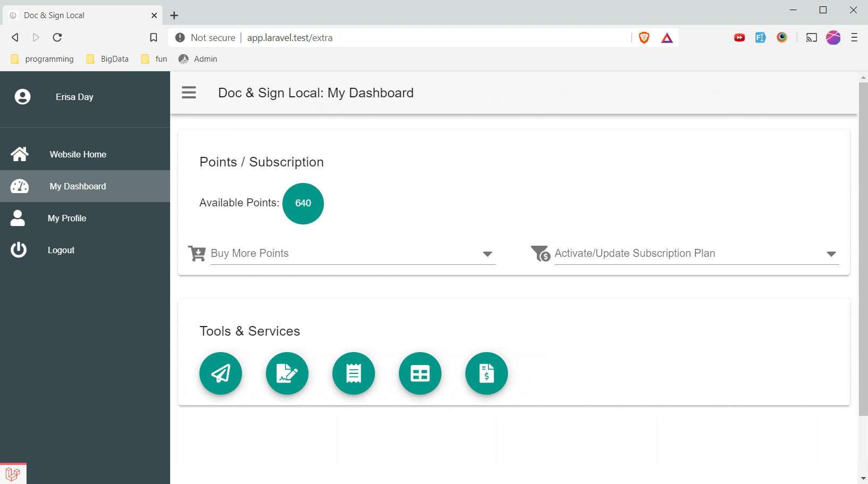This screenshot has width=868, height=484.
Task: Click the colorful eye extension icon
Action: [x=782, y=37]
